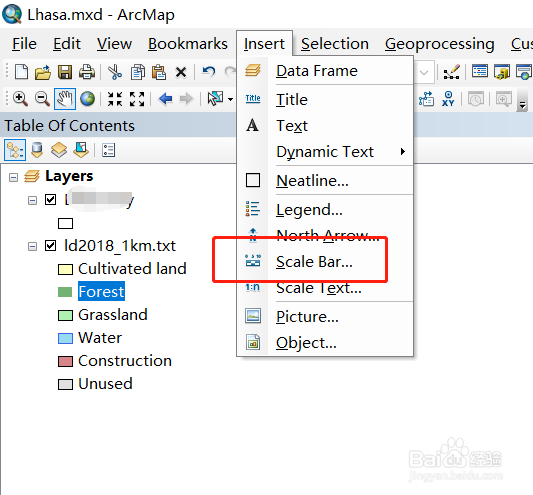Open the Edit menu

67,44
